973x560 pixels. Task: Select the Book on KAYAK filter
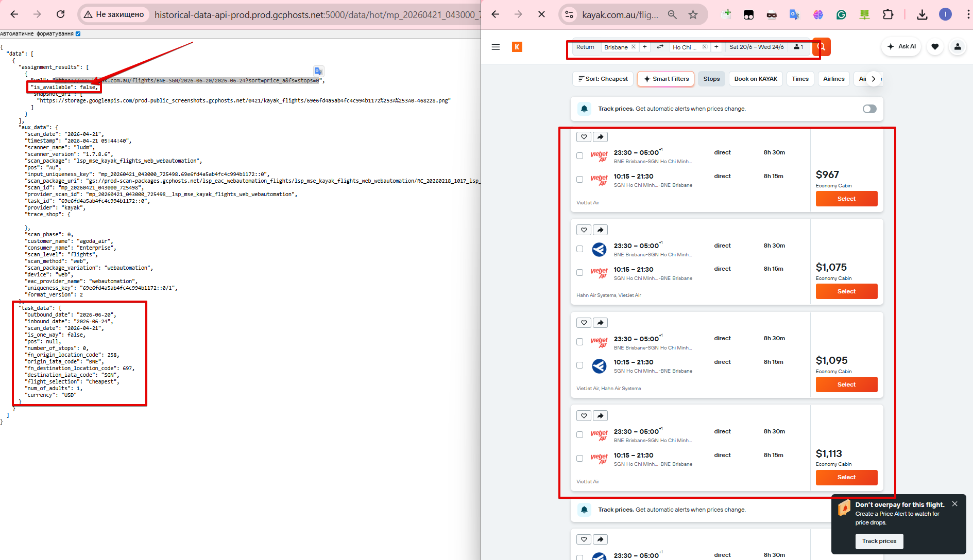click(x=756, y=79)
